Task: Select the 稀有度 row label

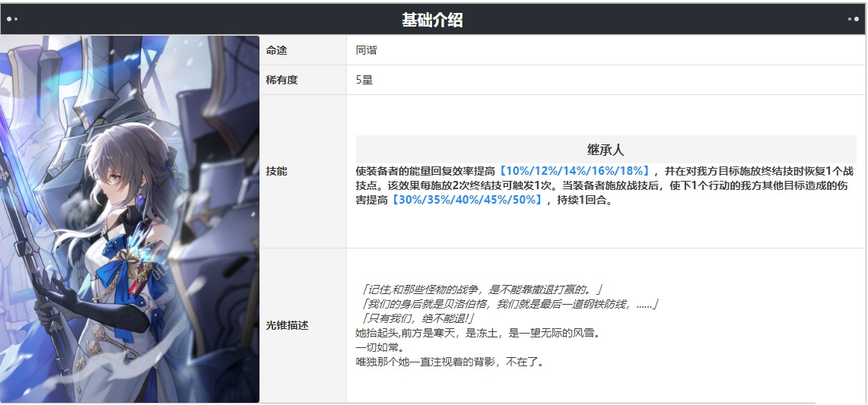Action: (281, 80)
